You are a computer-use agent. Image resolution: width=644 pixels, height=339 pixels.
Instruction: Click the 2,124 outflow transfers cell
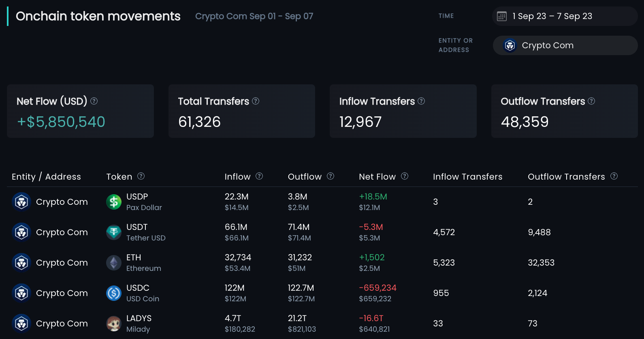[x=537, y=293]
